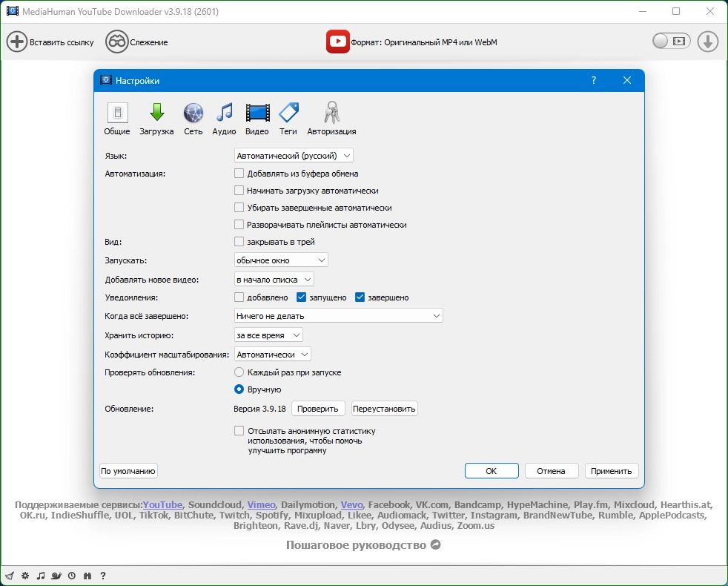Open the Хранить историю dropdown
The width and height of the screenshot is (728, 586).
click(268, 335)
